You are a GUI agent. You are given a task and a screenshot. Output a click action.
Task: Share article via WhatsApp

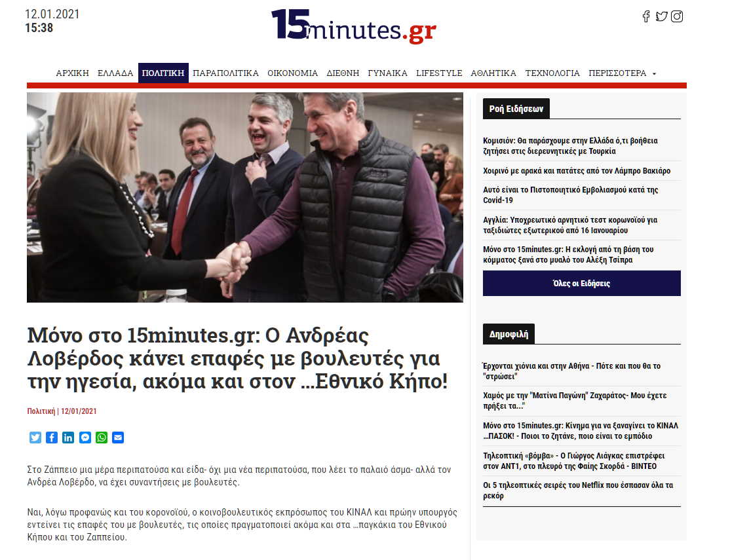tap(102, 438)
